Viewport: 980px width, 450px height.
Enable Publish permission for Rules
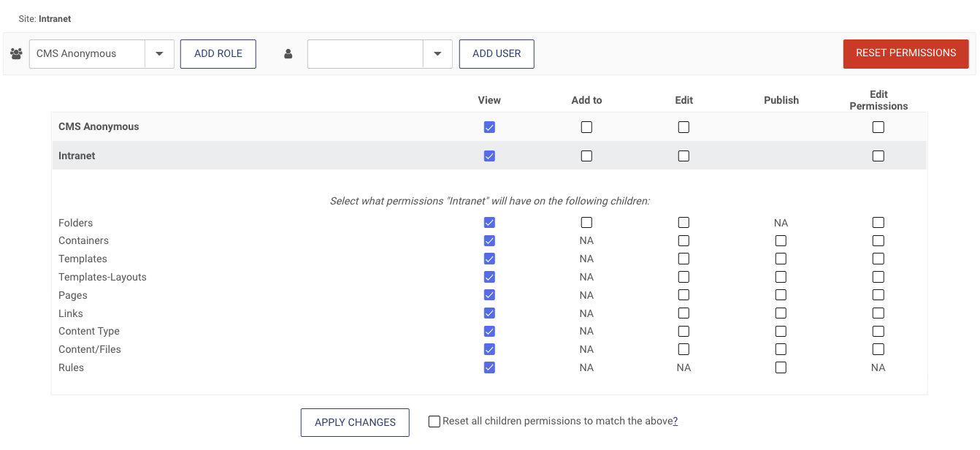click(781, 367)
